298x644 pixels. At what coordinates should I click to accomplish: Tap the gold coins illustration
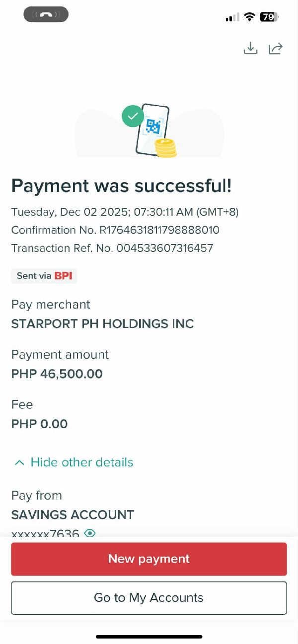point(165,148)
